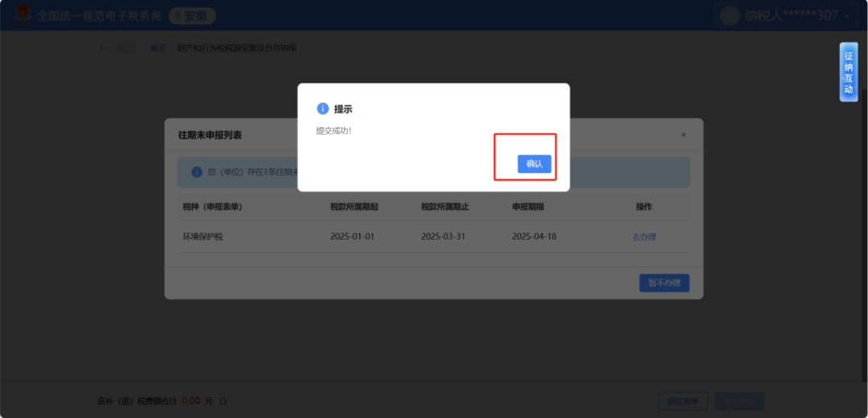Open the 首页 breadcrumb link

[158, 48]
